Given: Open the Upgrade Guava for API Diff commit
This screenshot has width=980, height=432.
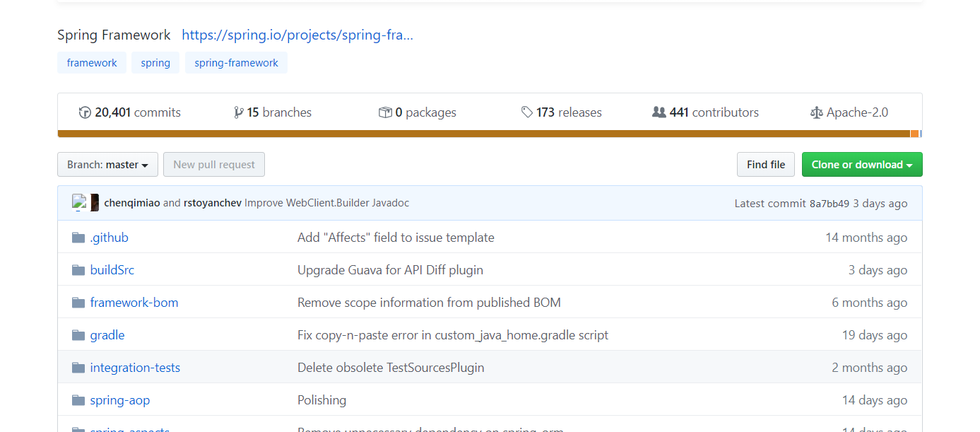Looking at the screenshot, I should coord(390,270).
